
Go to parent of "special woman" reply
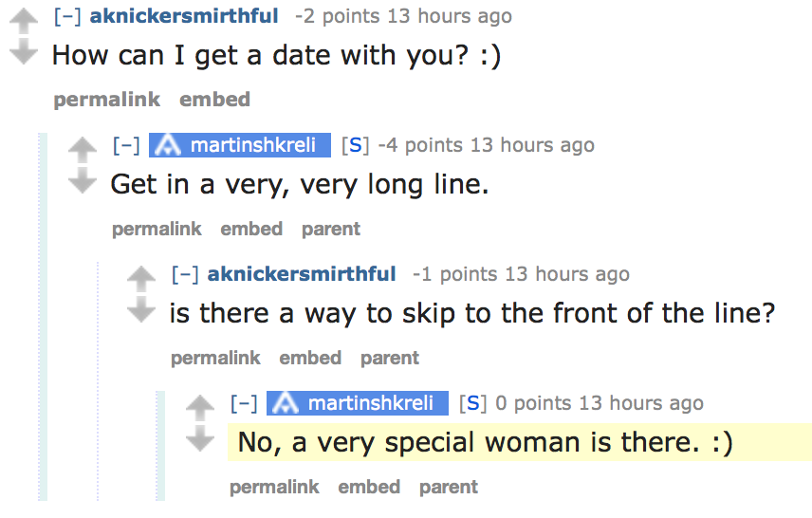pyautogui.click(x=449, y=487)
